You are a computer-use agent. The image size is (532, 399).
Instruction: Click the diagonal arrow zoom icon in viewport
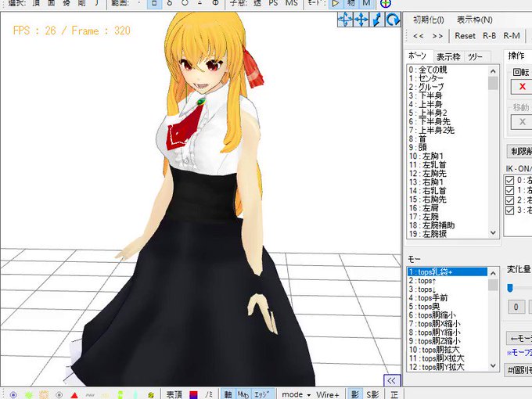tap(377, 20)
